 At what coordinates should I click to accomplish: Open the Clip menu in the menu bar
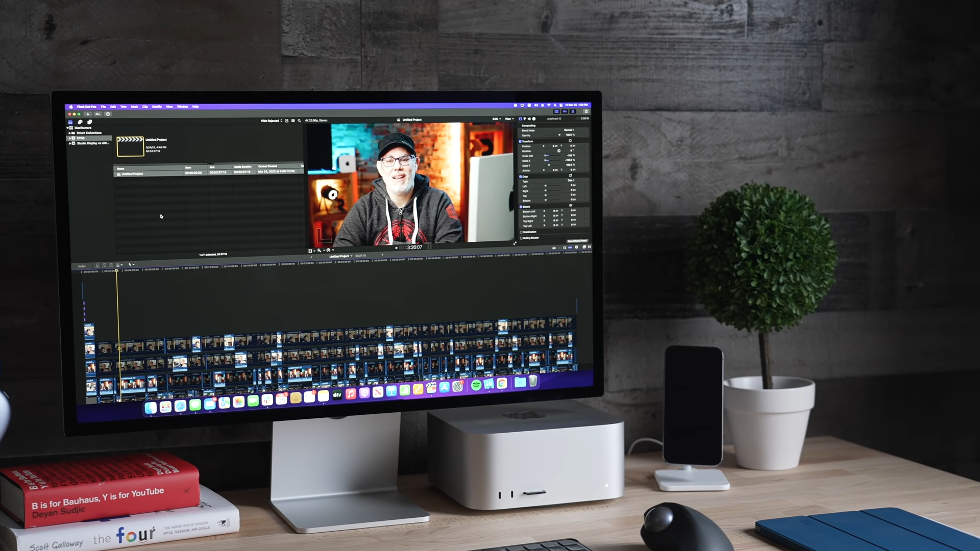tap(145, 107)
